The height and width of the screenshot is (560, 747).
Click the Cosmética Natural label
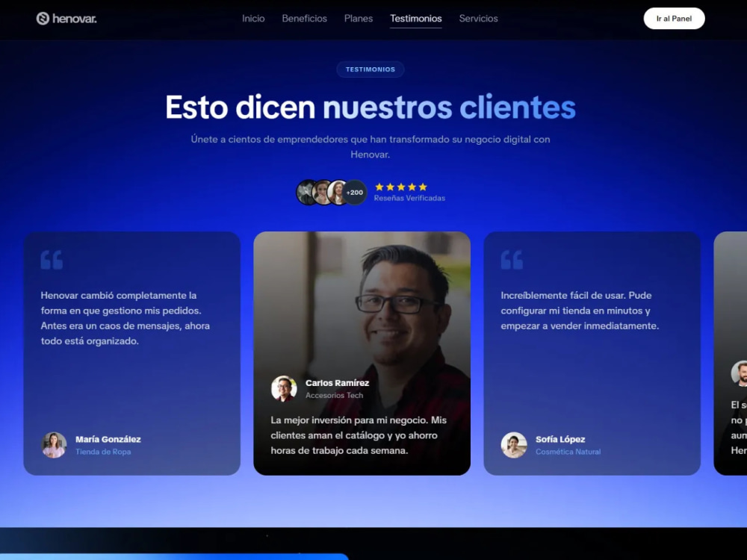pos(568,452)
